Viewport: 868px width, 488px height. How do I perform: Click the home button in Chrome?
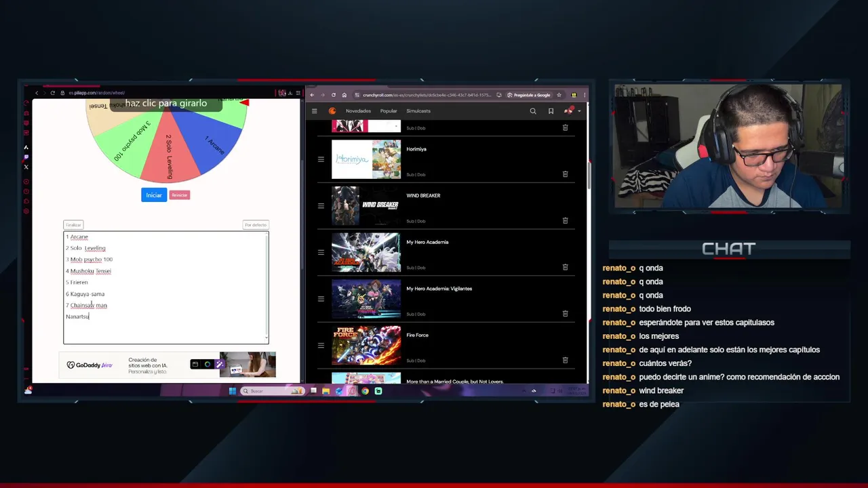coord(344,95)
